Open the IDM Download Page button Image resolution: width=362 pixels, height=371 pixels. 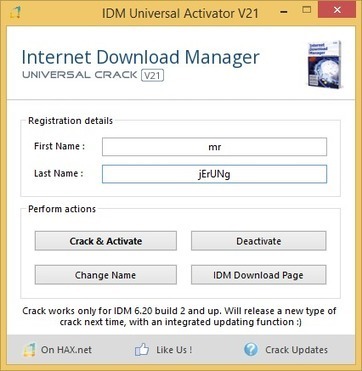[259, 275]
